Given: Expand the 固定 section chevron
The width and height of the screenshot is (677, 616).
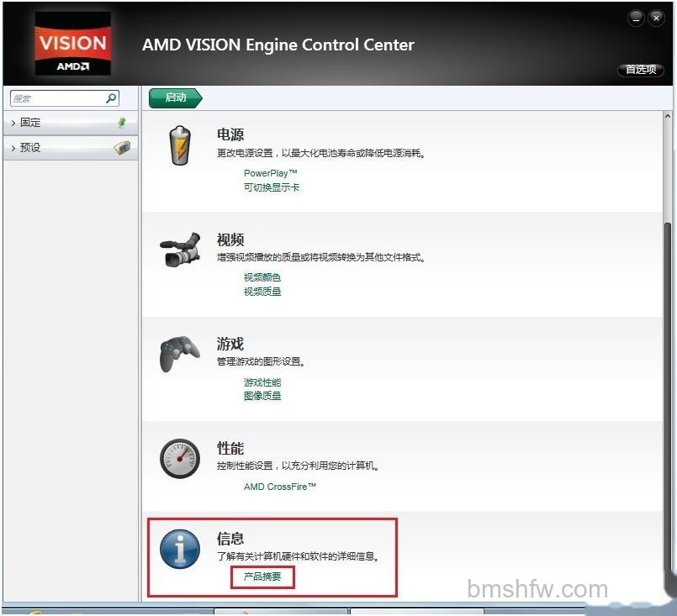Looking at the screenshot, I should (13, 123).
